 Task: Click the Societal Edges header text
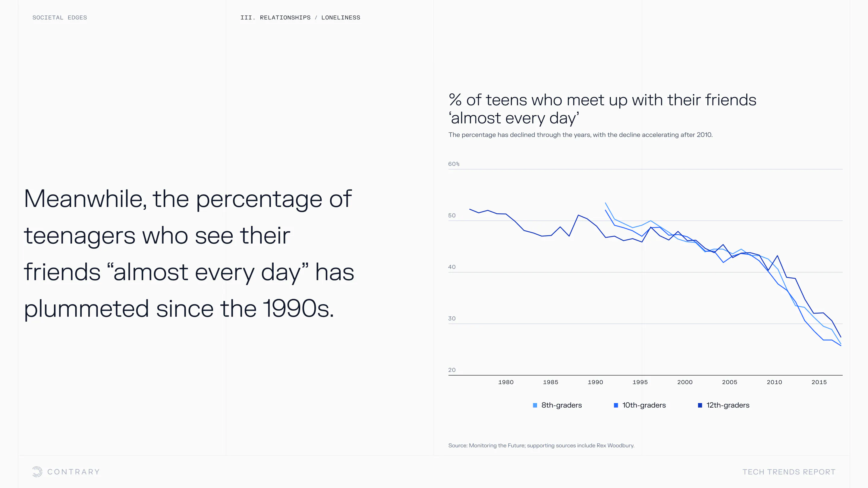tap(60, 17)
